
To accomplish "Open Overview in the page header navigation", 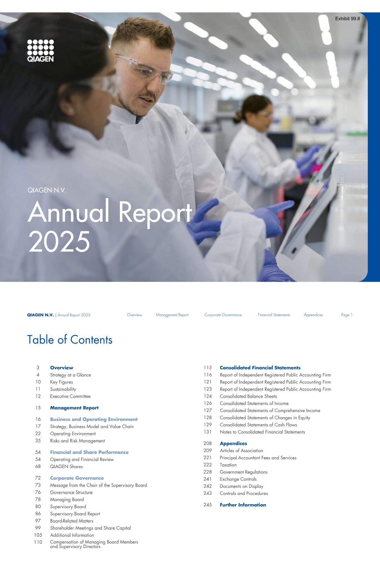I will [x=134, y=315].
